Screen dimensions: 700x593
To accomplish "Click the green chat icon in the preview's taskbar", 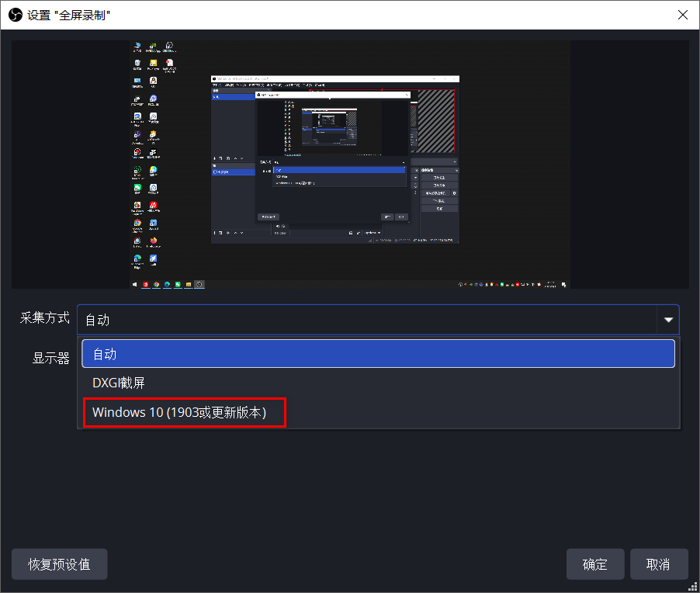I will 178,284.
